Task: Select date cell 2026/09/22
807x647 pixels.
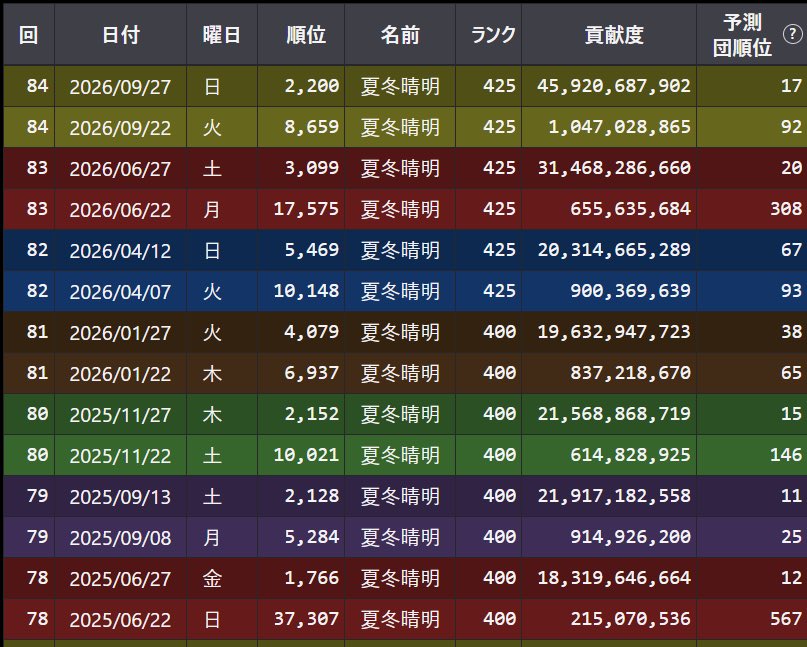Action: (x=120, y=127)
